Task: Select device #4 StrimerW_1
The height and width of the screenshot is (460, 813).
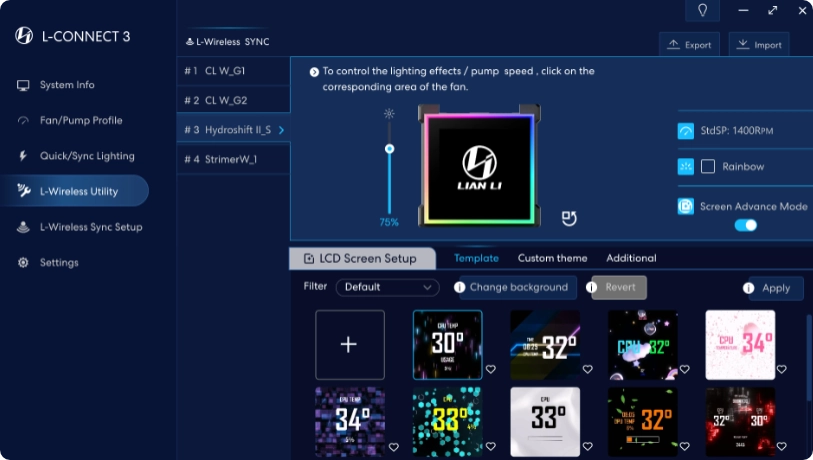Action: point(233,159)
